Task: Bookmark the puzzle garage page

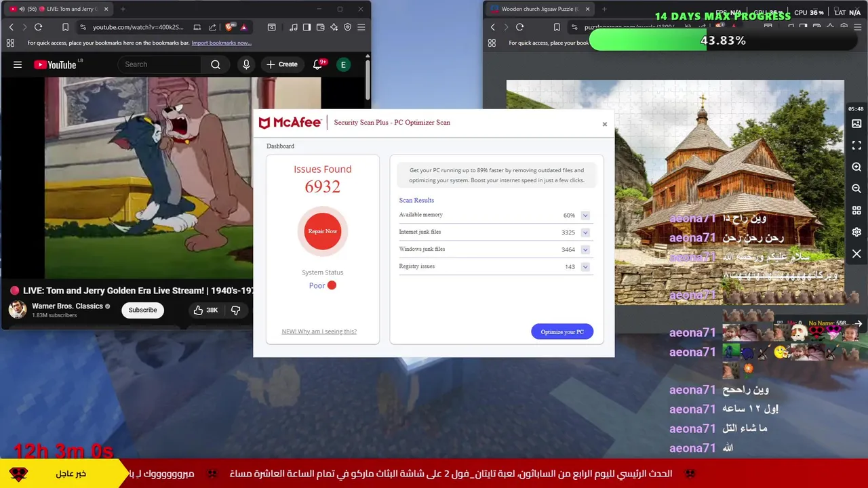Action: (556, 27)
